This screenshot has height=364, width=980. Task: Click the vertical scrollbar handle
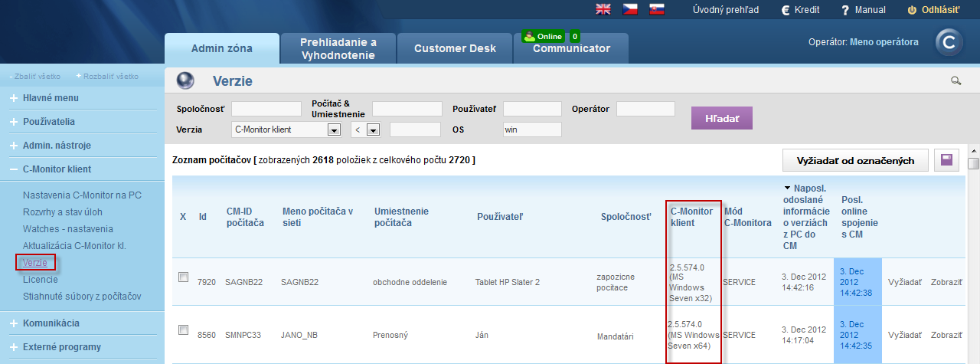tap(973, 163)
